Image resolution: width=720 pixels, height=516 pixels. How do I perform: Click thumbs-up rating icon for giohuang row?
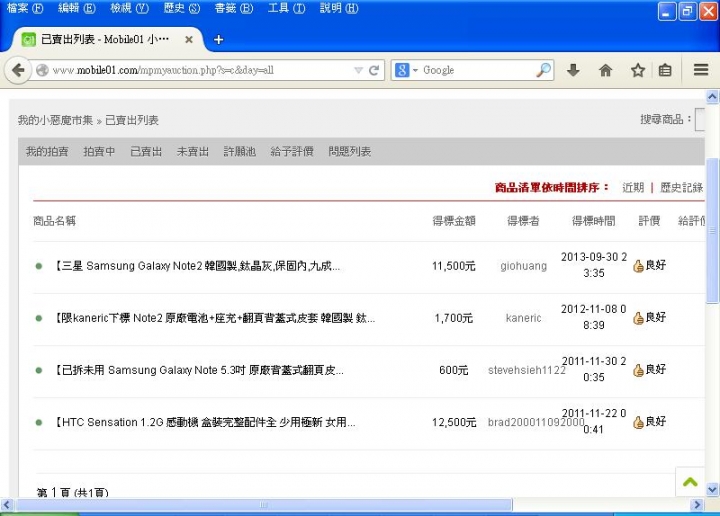638,266
